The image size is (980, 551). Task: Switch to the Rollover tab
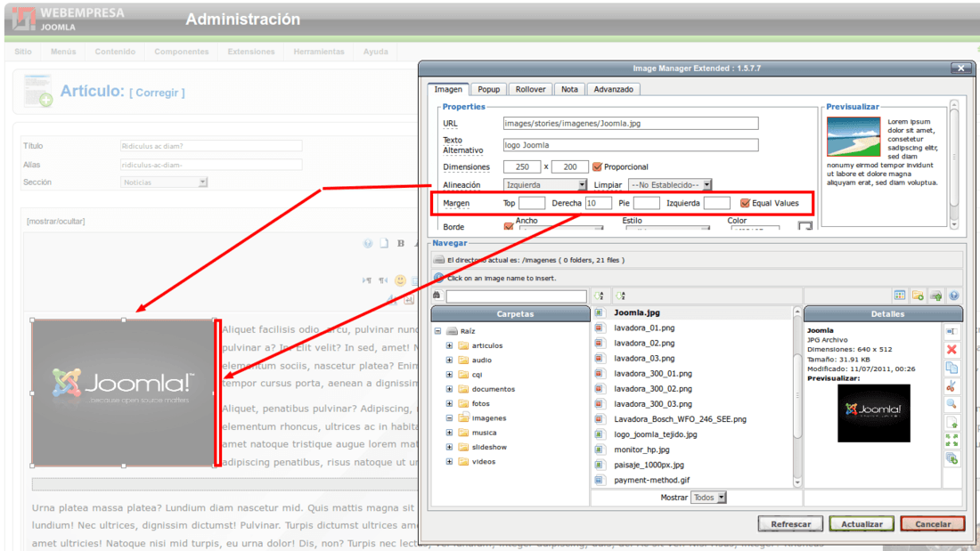pyautogui.click(x=531, y=89)
